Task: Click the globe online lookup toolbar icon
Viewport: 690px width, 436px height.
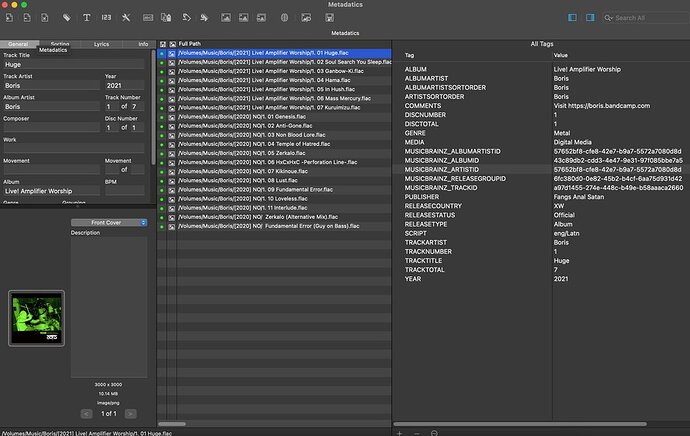Action: (x=284, y=18)
